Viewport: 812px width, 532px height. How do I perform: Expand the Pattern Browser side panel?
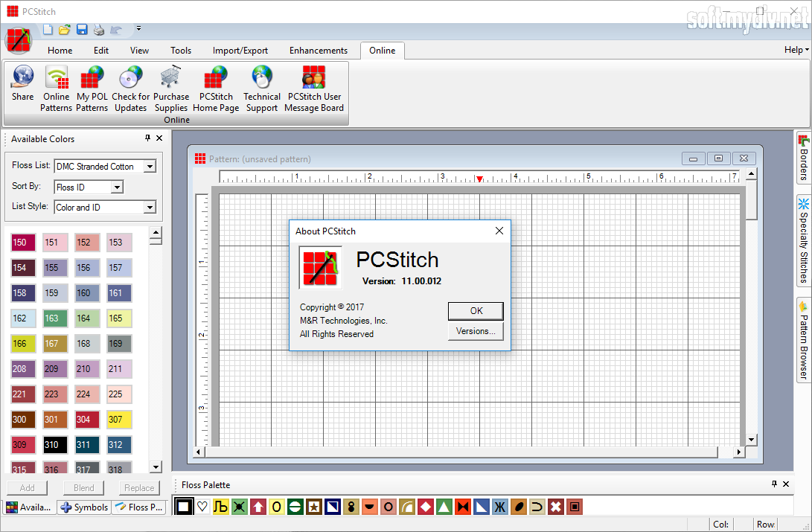[803, 340]
